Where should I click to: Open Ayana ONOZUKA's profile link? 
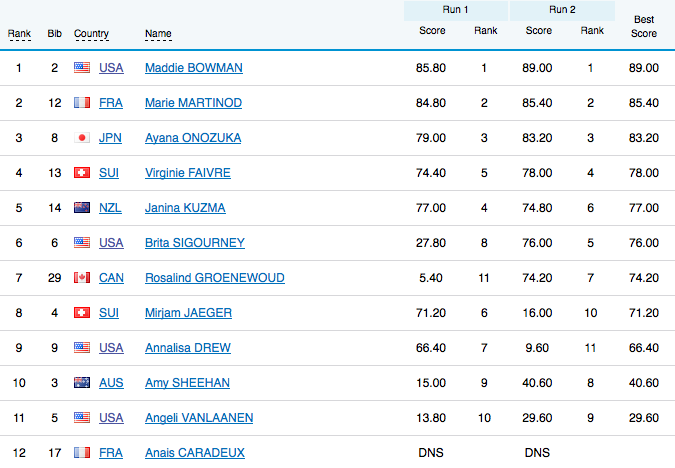pyautogui.click(x=193, y=138)
